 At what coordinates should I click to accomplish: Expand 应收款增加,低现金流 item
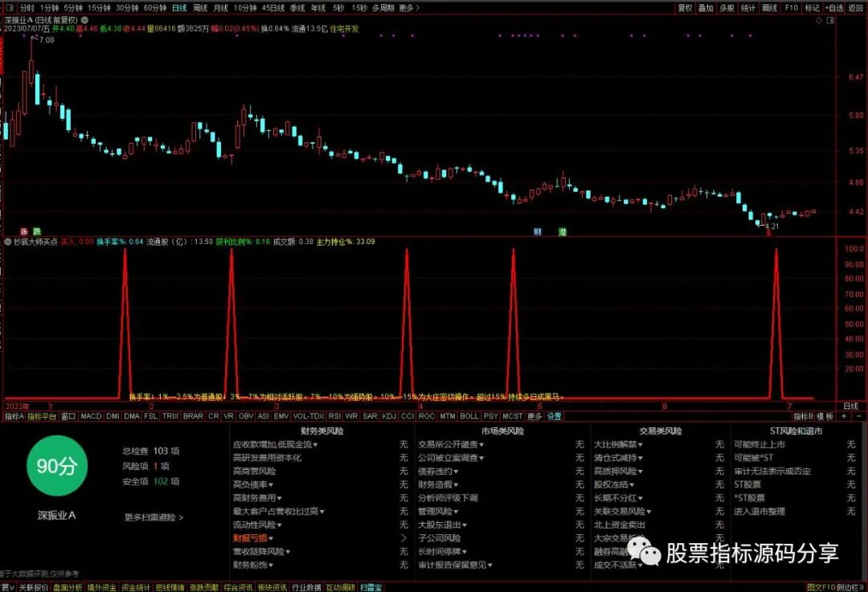[275, 444]
